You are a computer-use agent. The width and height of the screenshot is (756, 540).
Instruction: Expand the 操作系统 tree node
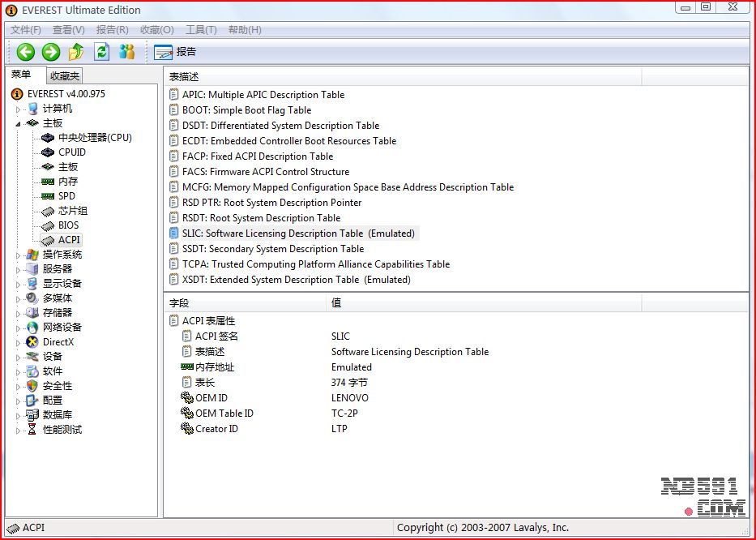coord(19,255)
